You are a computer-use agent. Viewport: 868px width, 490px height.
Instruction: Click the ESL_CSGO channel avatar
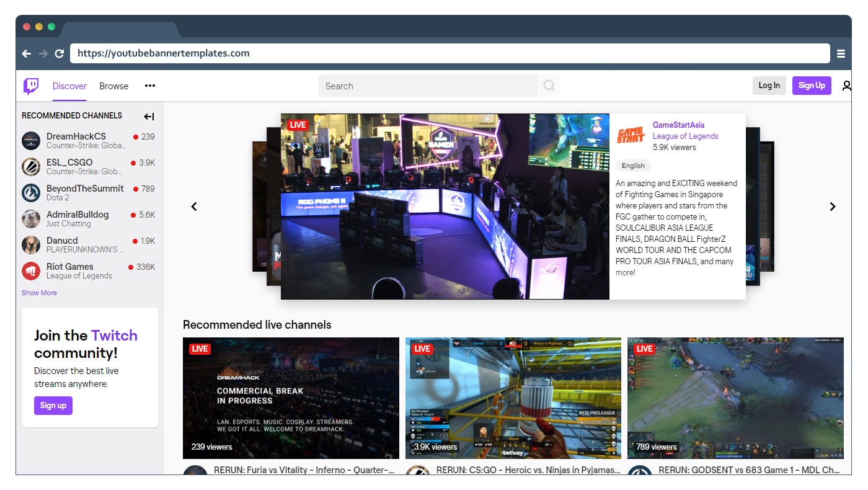coord(31,167)
